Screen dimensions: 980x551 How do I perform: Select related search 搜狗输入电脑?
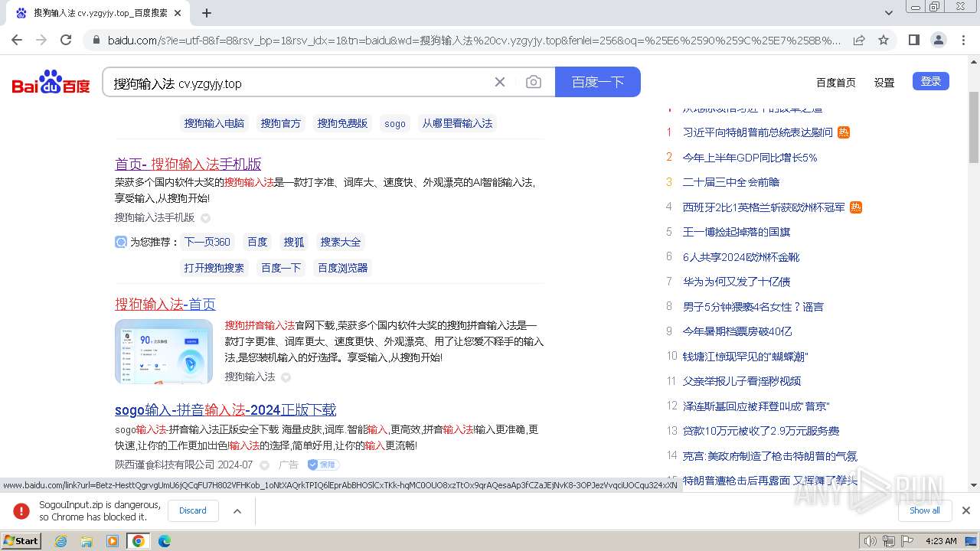(x=214, y=123)
